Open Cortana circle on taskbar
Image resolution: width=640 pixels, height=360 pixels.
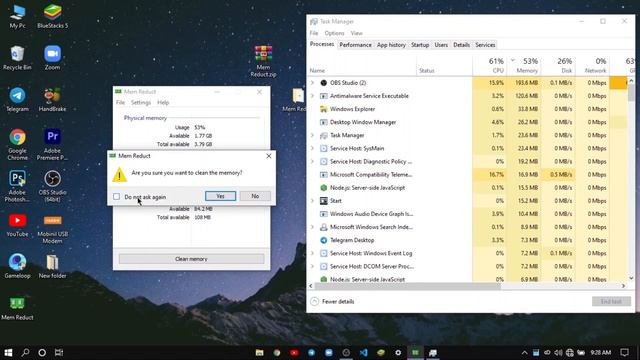[42, 352]
